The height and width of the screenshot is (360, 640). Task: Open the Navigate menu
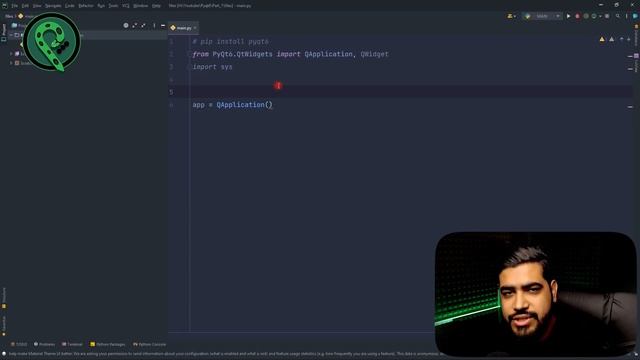[x=53, y=6]
